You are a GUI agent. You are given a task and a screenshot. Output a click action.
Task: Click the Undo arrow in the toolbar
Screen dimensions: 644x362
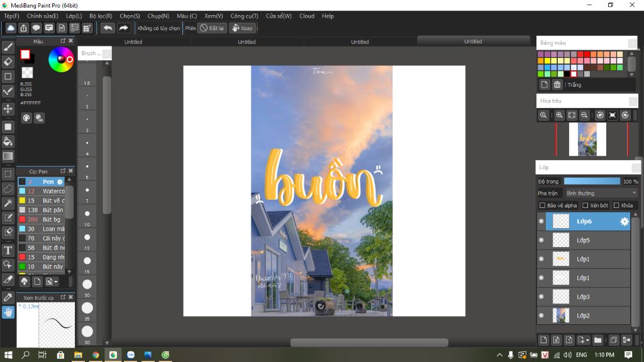click(108, 28)
